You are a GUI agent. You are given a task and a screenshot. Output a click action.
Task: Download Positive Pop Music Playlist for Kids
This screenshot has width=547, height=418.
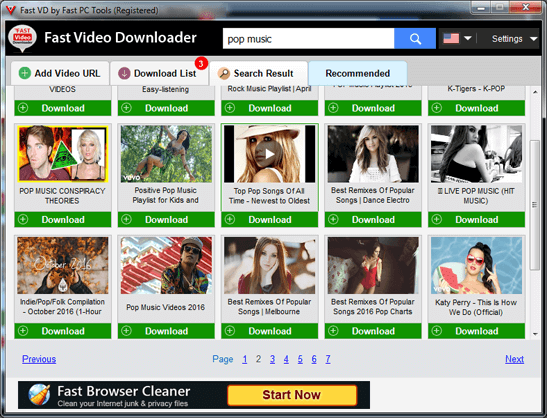(166, 219)
